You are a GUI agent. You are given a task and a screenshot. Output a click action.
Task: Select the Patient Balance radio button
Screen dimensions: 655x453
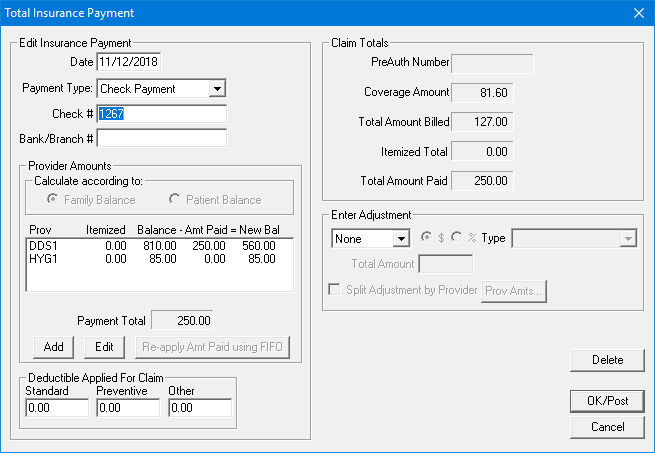click(x=175, y=200)
